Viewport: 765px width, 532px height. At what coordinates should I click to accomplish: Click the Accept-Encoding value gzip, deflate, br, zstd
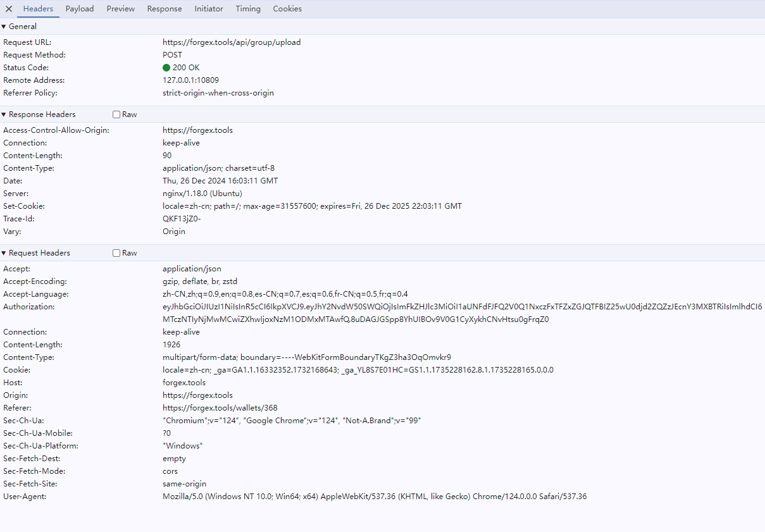[200, 281]
